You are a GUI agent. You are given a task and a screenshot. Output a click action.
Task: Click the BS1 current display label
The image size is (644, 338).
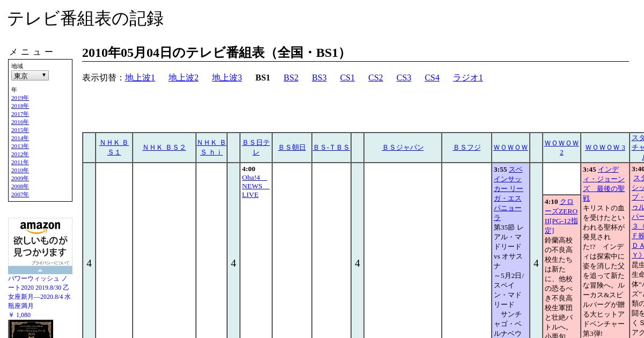click(263, 78)
